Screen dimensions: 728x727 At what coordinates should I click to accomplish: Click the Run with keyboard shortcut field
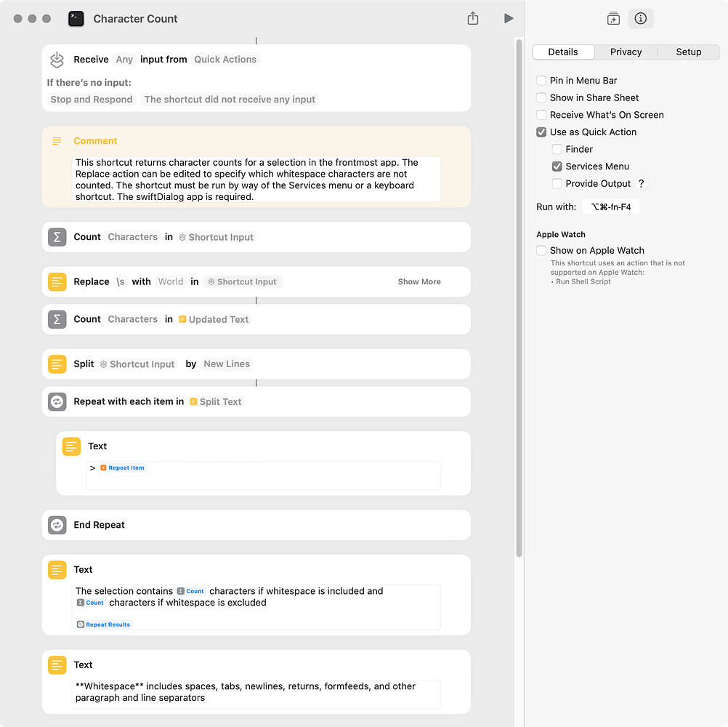[x=611, y=206]
